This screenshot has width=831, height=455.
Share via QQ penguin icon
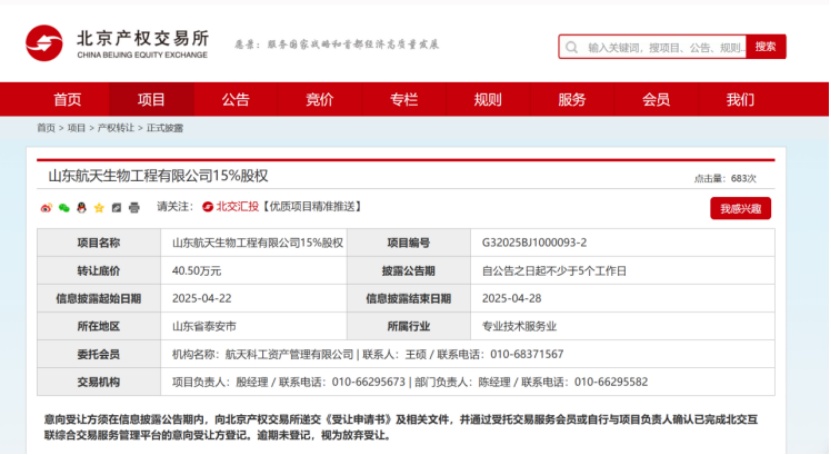(82, 208)
